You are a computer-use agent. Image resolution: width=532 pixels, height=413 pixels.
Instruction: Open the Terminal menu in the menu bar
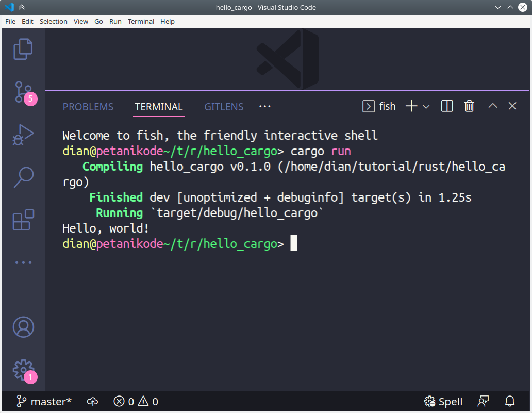[141, 21]
